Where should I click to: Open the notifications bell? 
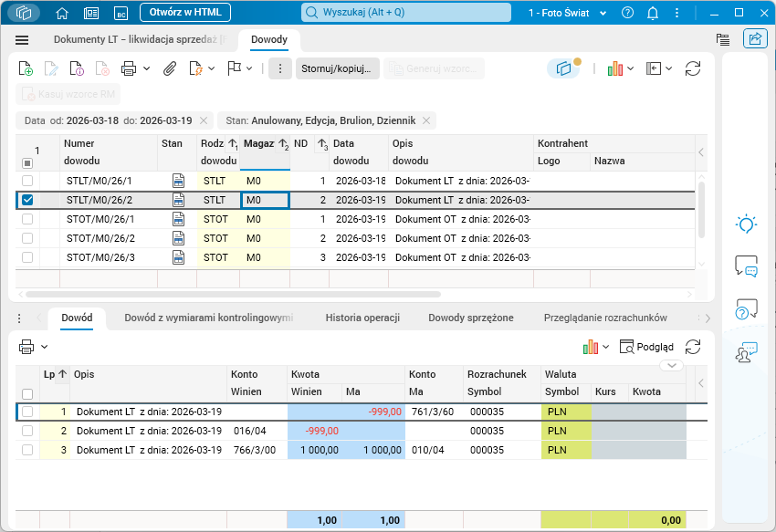[x=653, y=13]
